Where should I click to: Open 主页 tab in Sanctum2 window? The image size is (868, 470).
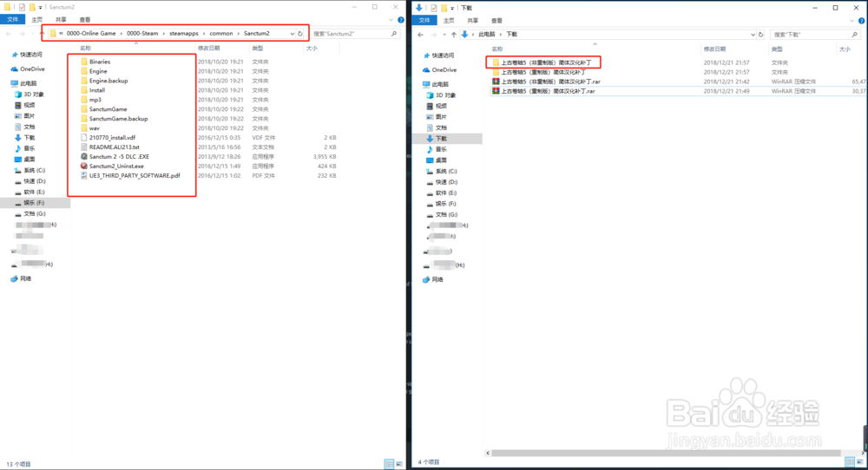pos(37,19)
